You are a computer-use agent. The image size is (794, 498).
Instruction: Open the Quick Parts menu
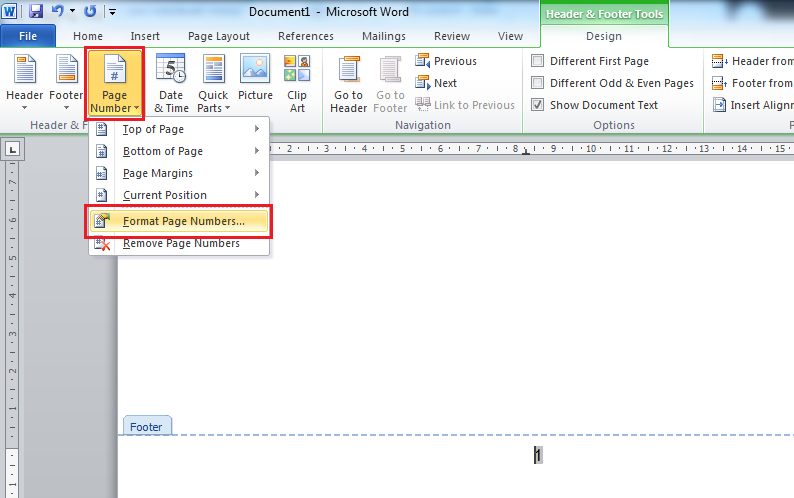point(213,84)
